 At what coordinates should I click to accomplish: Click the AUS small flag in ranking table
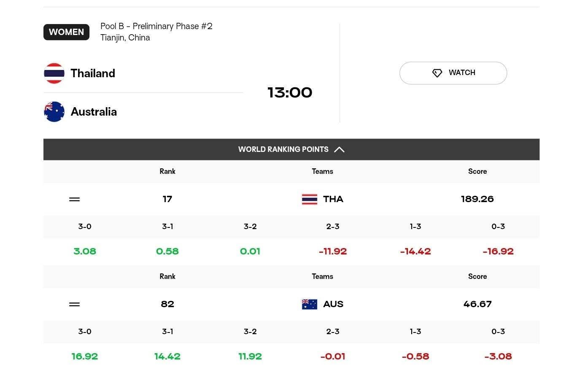[x=309, y=304]
